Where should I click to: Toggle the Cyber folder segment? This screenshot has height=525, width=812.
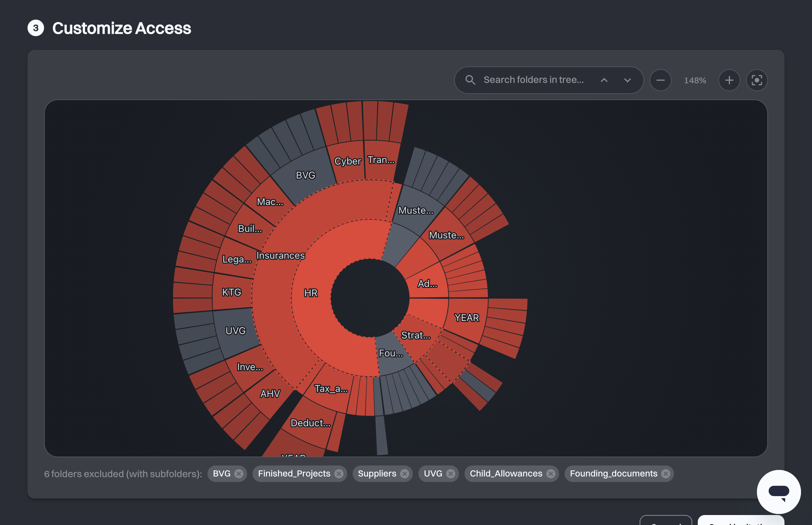point(348,161)
